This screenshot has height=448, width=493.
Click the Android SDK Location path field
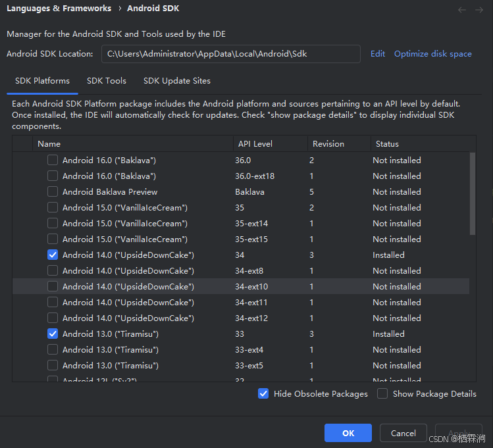pyautogui.click(x=231, y=54)
